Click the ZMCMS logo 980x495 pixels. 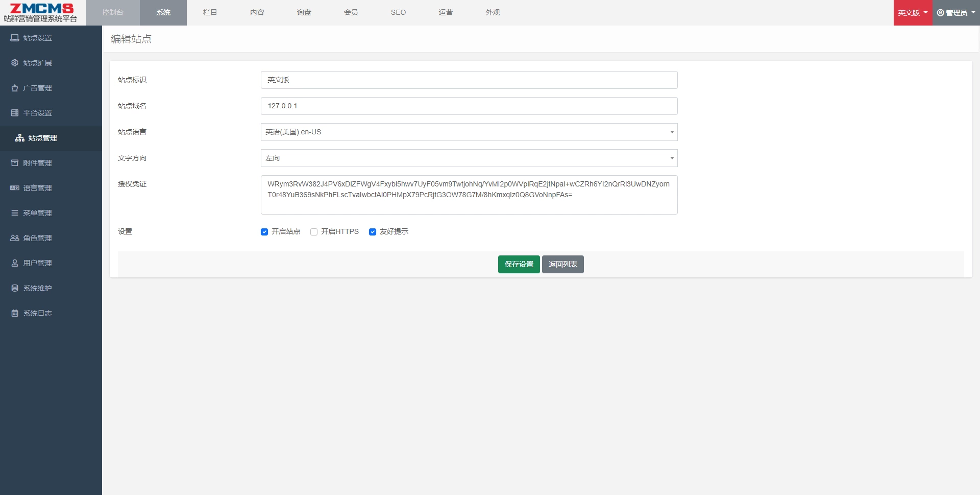click(41, 13)
